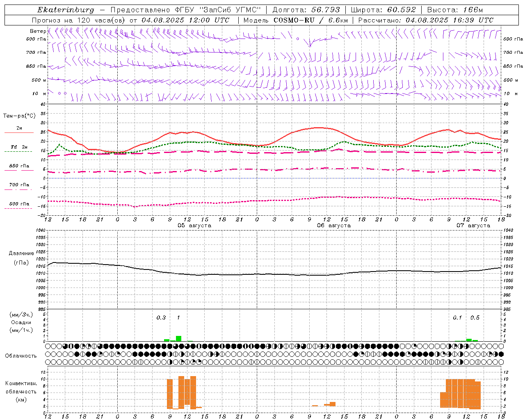The width and height of the screenshot is (525, 420).
Task: Click the red '2м' temperature legend entry
Action: point(19,128)
